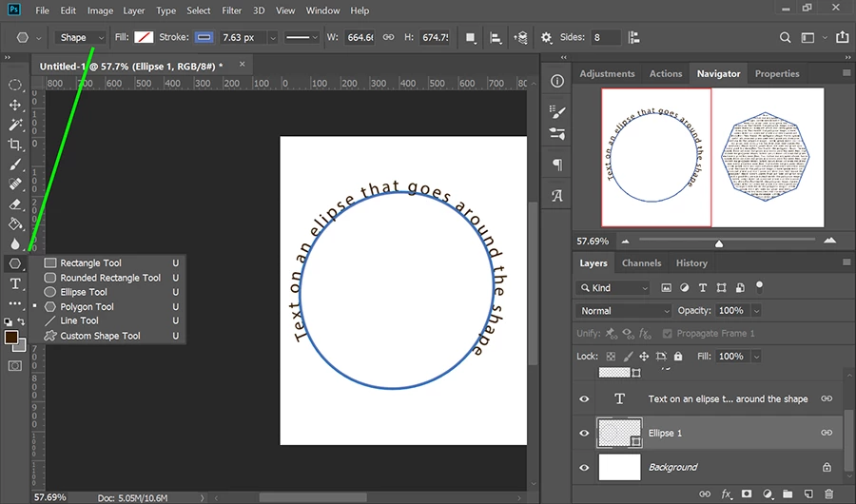
Task: Select the Horizontal Type tool
Action: 15,284
